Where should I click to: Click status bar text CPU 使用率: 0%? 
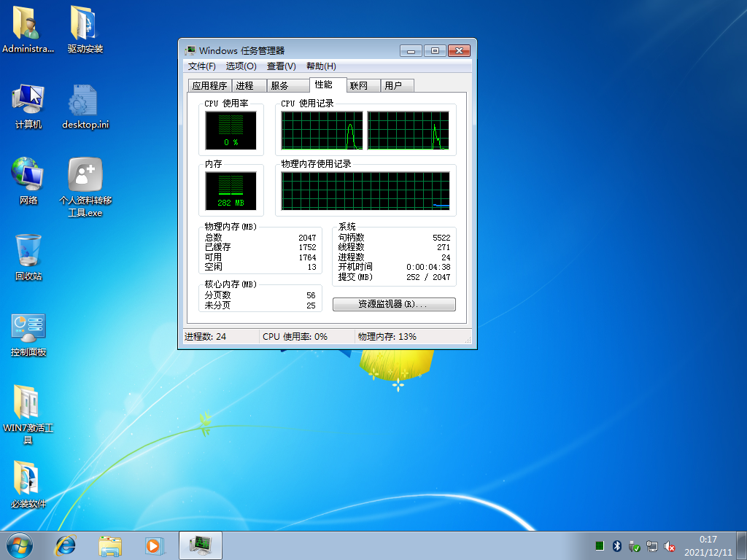click(295, 337)
